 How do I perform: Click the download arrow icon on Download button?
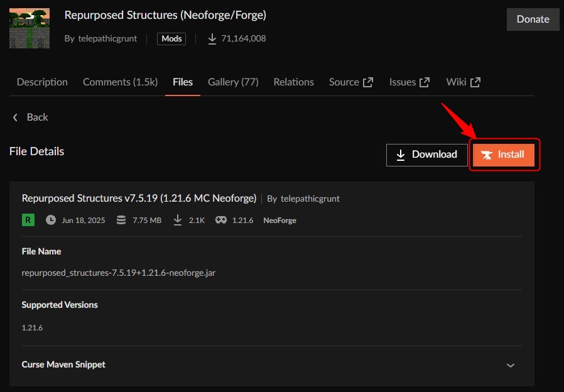click(401, 155)
